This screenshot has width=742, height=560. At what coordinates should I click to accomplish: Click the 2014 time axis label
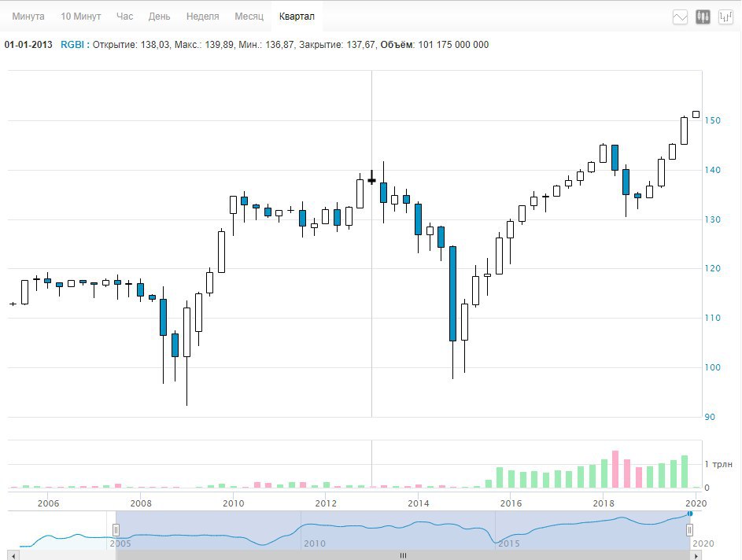pyautogui.click(x=419, y=503)
